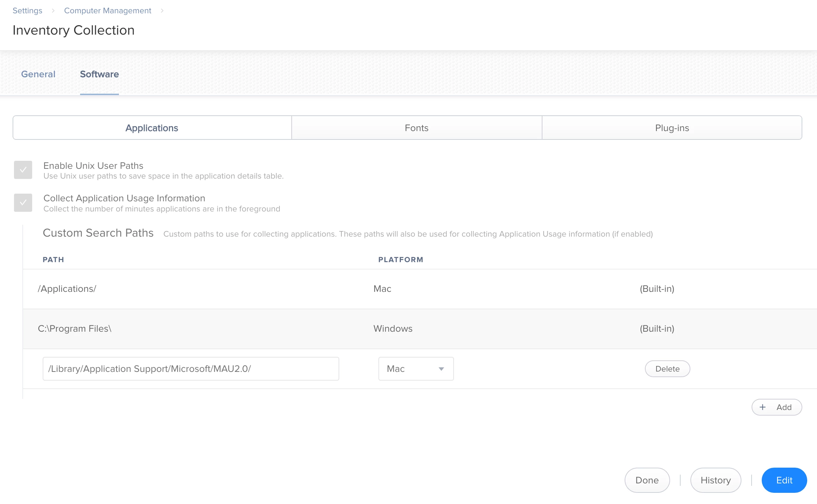Select the /Applications/ built-in path row
This screenshot has height=504, width=817.
pyautogui.click(x=67, y=289)
